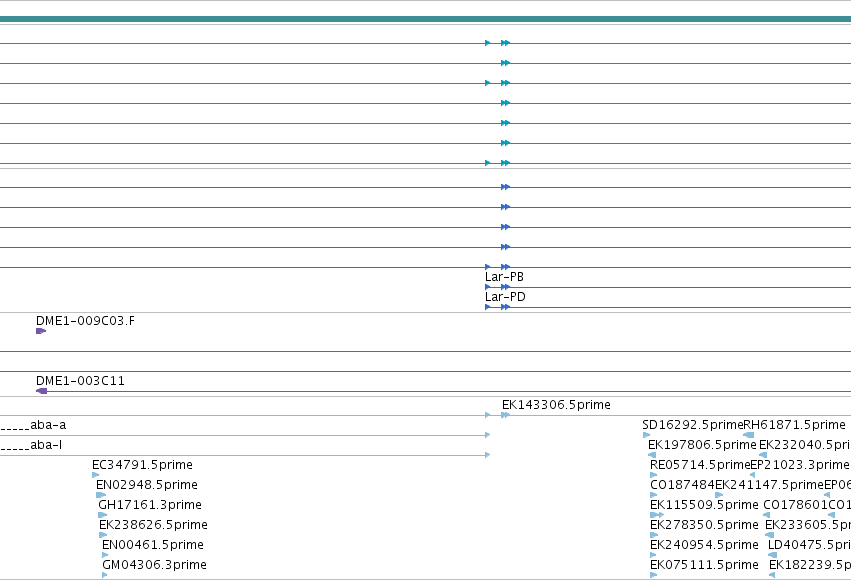Click the aba-a feature label

click(48, 425)
